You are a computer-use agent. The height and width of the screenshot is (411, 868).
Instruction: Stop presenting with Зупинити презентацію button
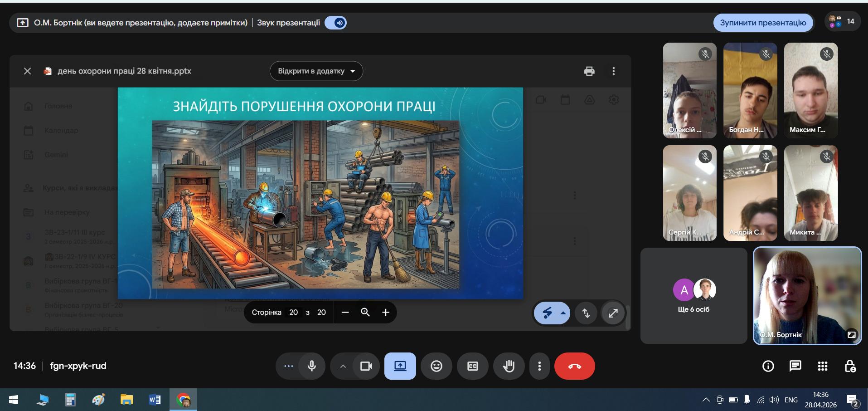coord(763,23)
